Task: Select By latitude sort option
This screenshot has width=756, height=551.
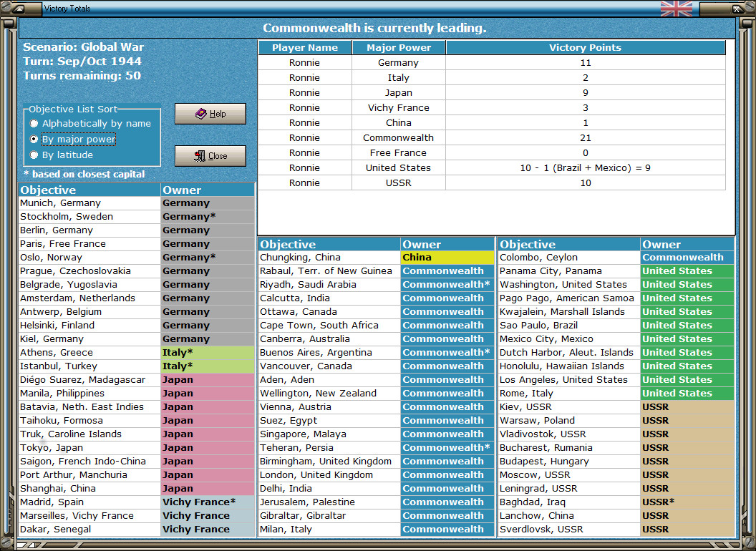Action: pyautogui.click(x=62, y=155)
